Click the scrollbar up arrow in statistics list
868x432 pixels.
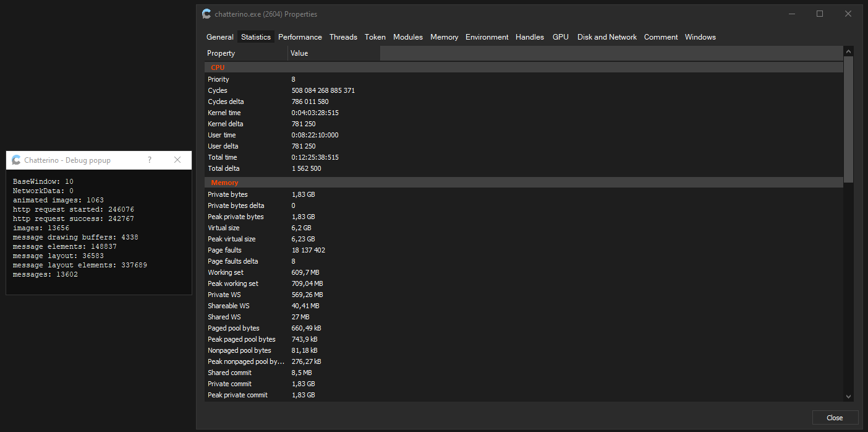click(848, 51)
